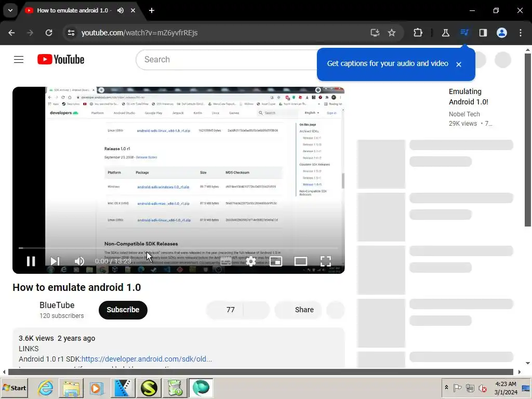
Task: Dislike the video
Action: (257, 310)
